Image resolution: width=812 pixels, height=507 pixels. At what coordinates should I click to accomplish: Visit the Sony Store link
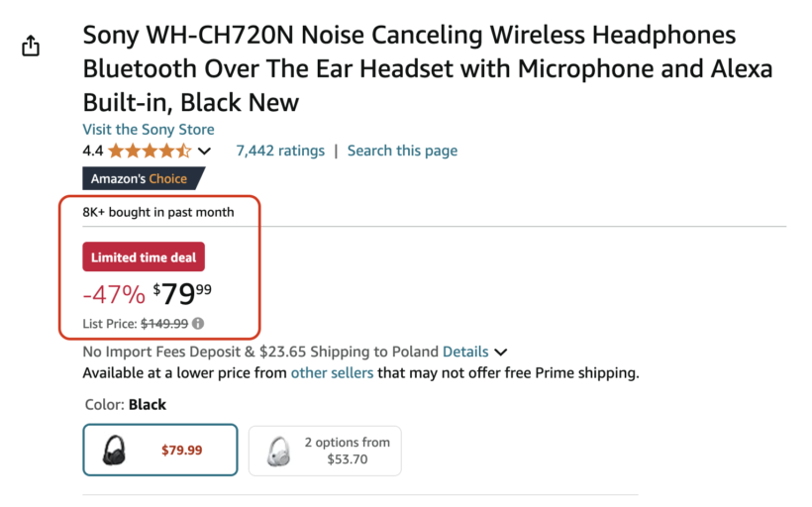[x=149, y=130]
